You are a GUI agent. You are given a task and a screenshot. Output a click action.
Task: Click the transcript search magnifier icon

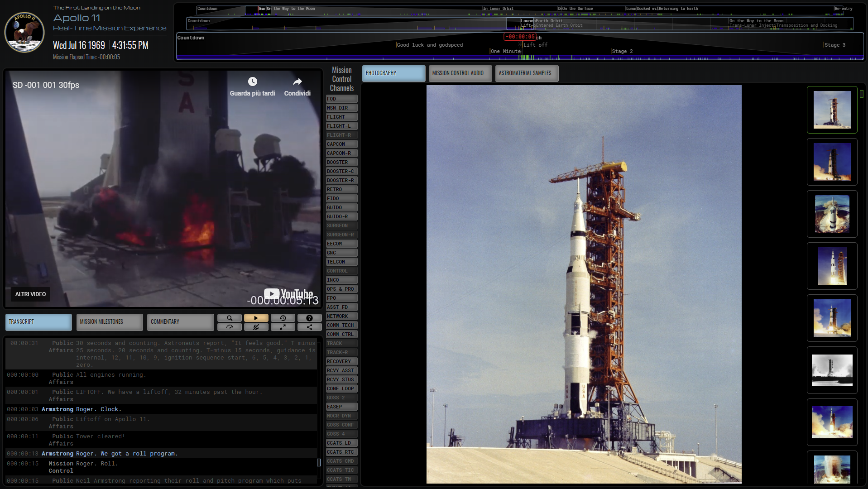click(x=229, y=318)
